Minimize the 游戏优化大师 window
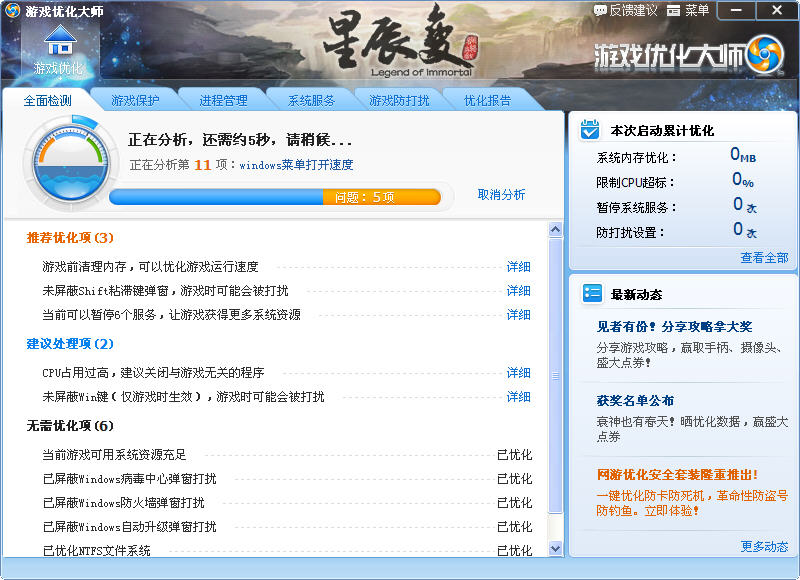Viewport: 800px width, 580px height. pos(736,10)
